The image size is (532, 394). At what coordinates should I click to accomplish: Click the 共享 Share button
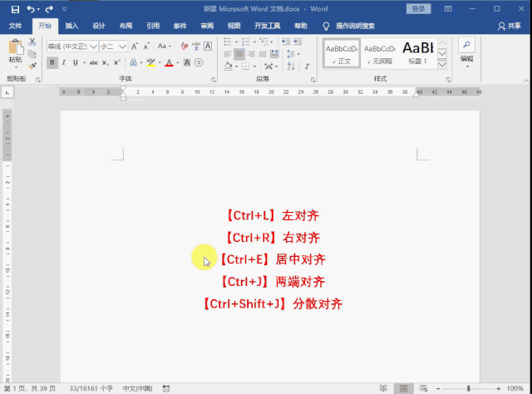coord(510,26)
